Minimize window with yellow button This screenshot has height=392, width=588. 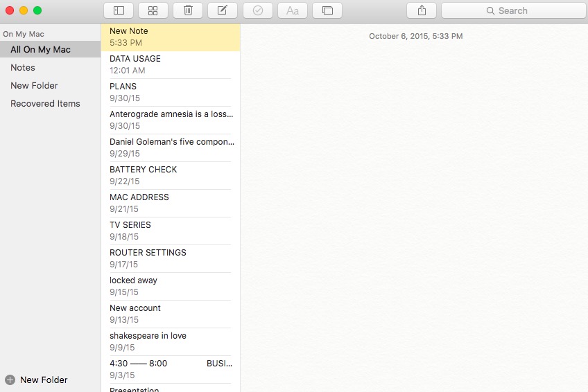tap(24, 10)
